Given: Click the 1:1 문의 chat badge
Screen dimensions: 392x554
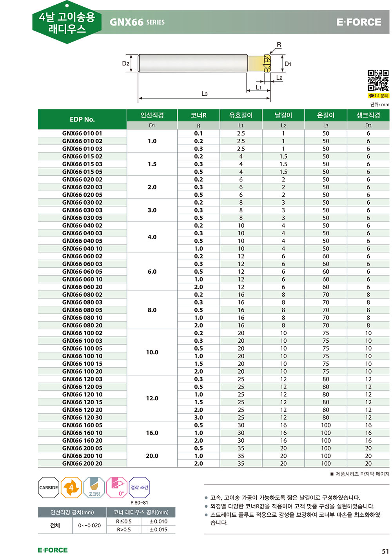Looking at the screenshot, I should click(378, 96).
